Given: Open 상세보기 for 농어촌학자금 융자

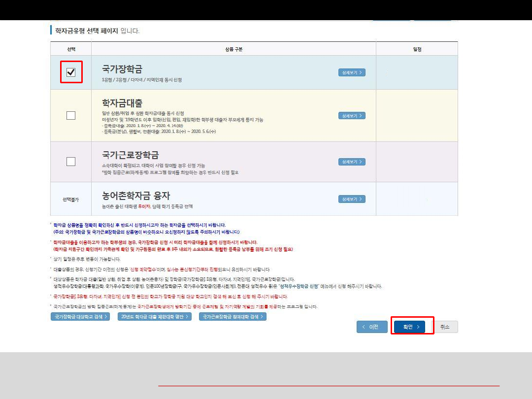Looking at the screenshot, I should (352, 199).
